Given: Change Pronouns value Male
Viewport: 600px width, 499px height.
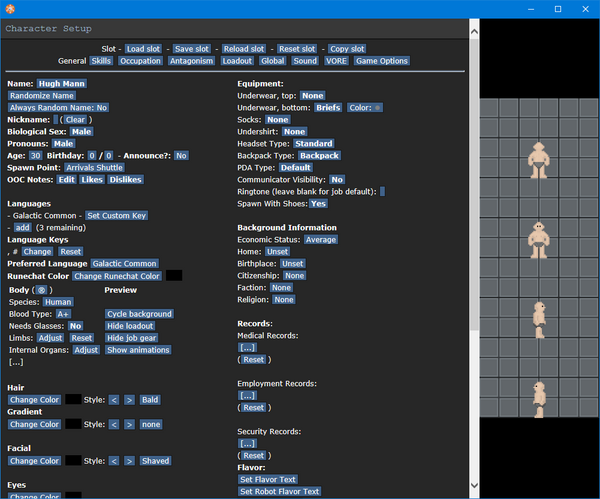Looking at the screenshot, I should point(64,144).
